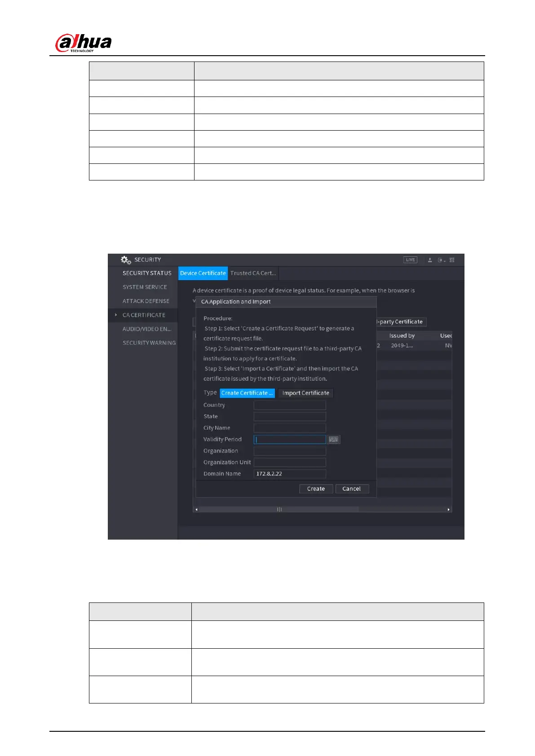Focus the Organization Unit input field
This screenshot has height=756, width=535.
coord(290,462)
